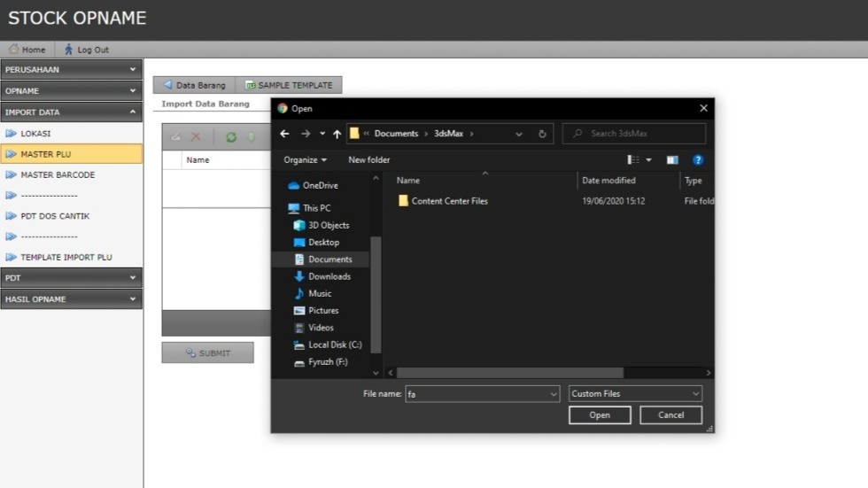Select Fyruzh (F:) drive
868x488 pixels.
coord(321,362)
